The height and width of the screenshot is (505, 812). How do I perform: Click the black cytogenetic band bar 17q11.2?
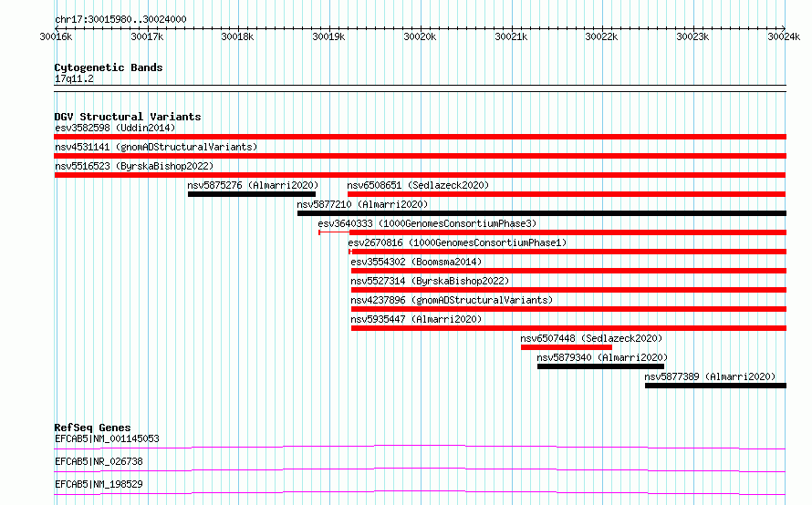pos(420,88)
